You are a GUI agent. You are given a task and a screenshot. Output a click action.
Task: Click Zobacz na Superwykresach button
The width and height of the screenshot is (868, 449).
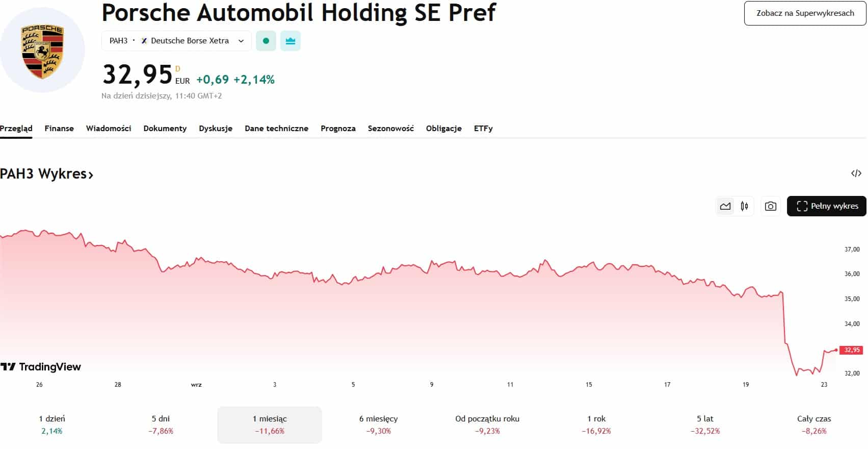point(805,13)
